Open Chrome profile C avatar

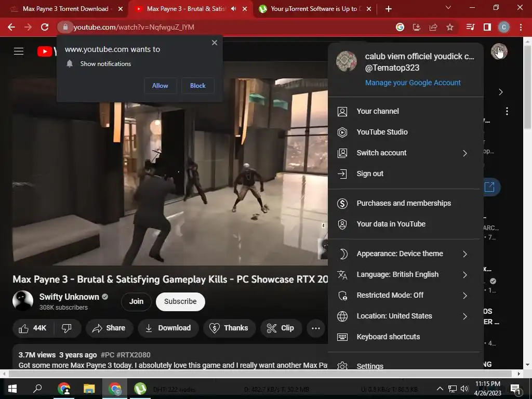[x=504, y=27]
